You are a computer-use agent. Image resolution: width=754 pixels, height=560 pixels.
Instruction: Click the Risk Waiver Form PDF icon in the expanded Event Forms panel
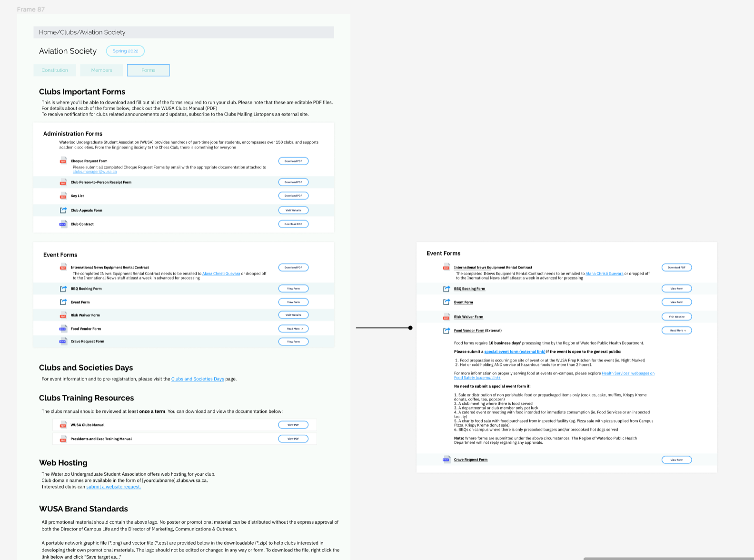[x=446, y=317]
